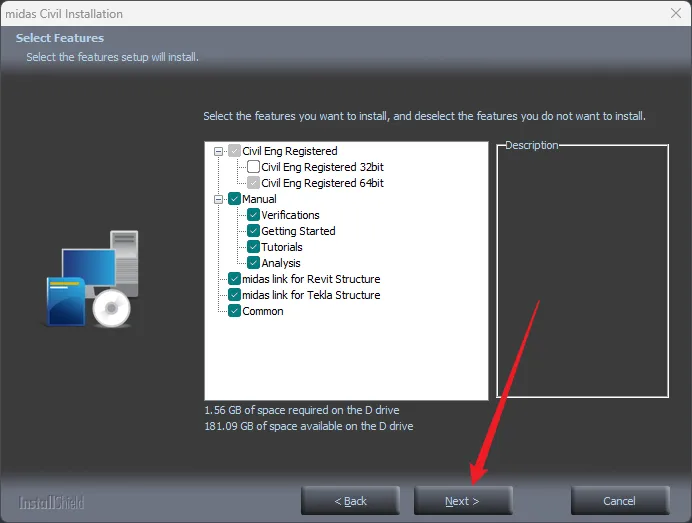Uncheck midas link for Tekla Structure
Viewport: 692px width, 523px height.
(x=234, y=295)
